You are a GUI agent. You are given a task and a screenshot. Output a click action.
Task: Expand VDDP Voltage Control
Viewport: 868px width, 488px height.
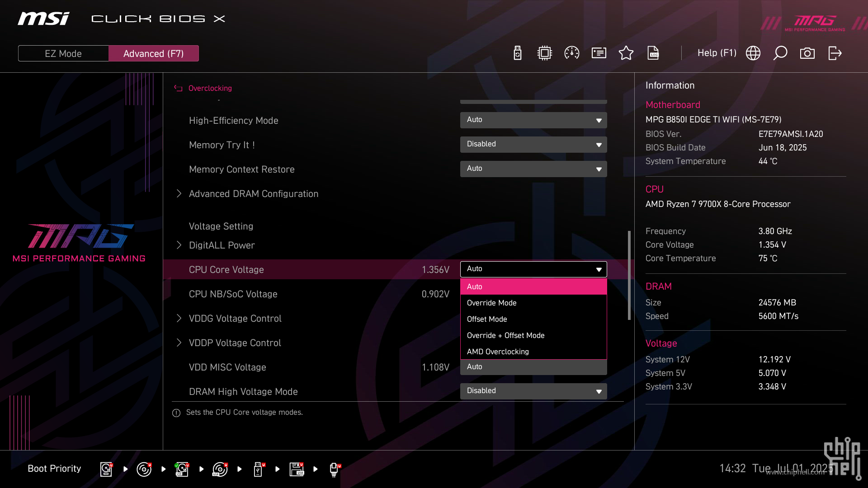click(x=235, y=343)
